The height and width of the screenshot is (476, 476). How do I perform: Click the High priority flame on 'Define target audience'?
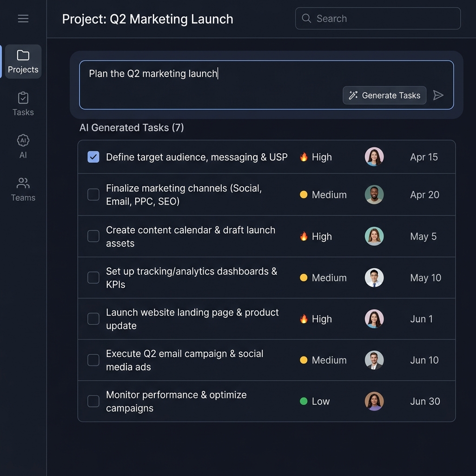pyautogui.click(x=304, y=157)
